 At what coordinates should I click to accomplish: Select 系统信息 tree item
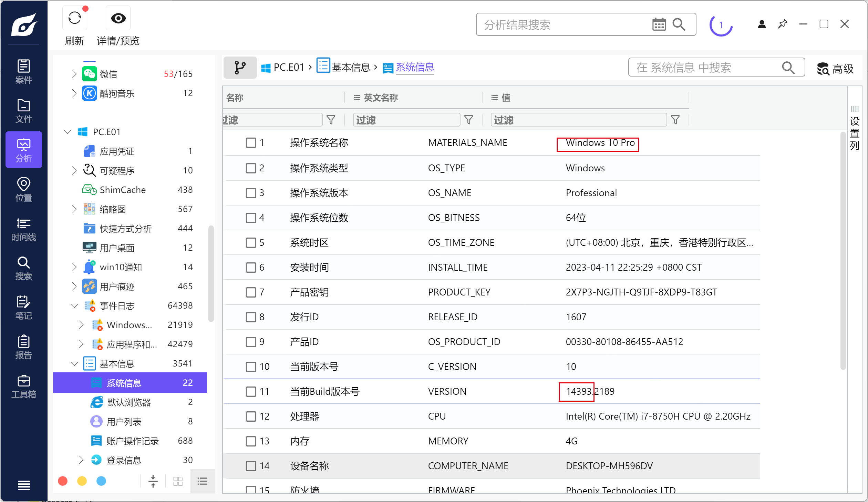point(130,383)
